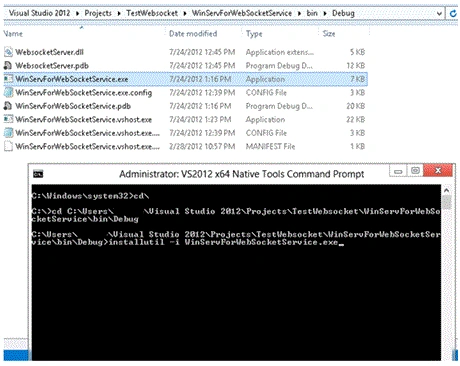Click the 12 KB size cell
This screenshot has width=460, height=366.
356,66
